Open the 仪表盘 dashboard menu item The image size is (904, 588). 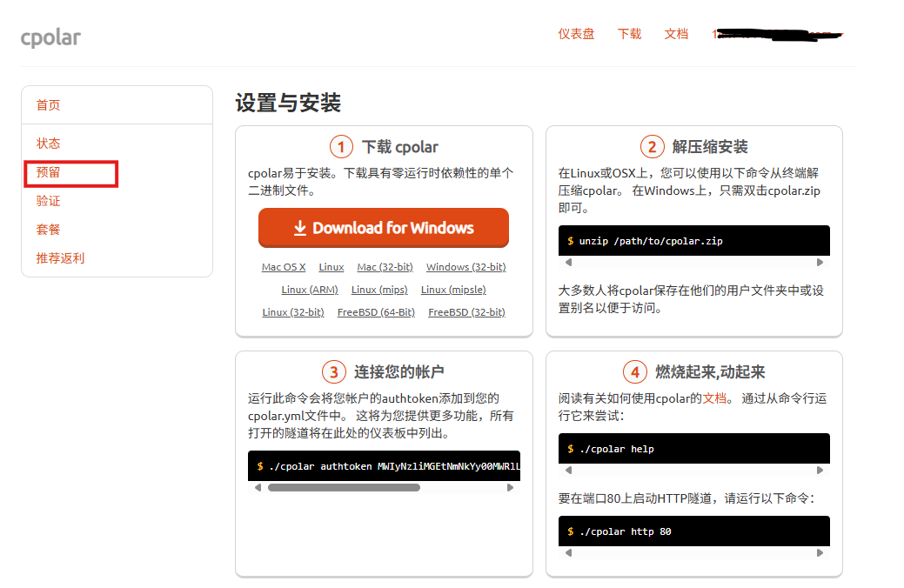576,34
